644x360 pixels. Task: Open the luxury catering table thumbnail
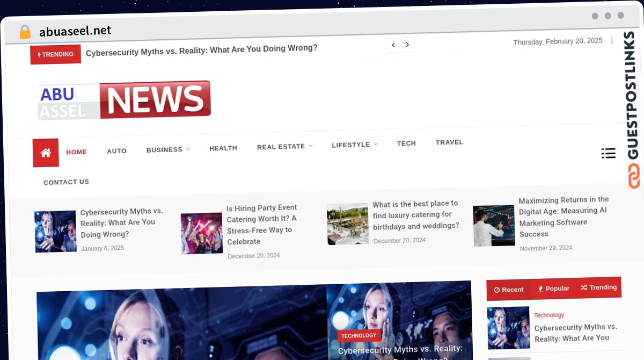348,224
